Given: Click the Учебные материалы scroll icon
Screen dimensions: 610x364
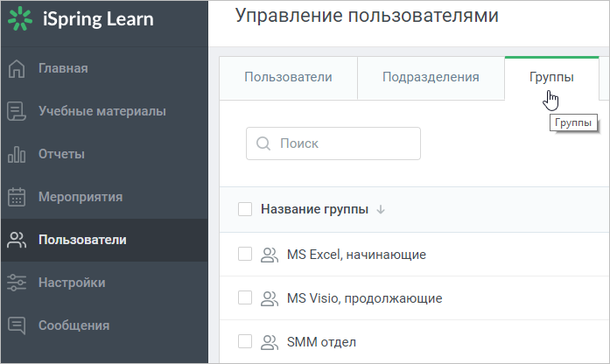Looking at the screenshot, I should pos(17,111).
